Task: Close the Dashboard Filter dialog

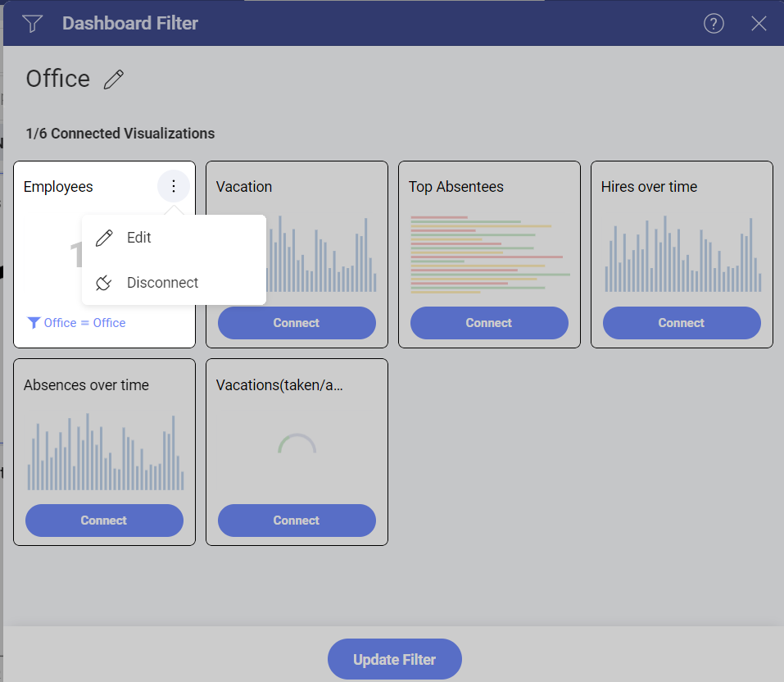Action: [759, 24]
